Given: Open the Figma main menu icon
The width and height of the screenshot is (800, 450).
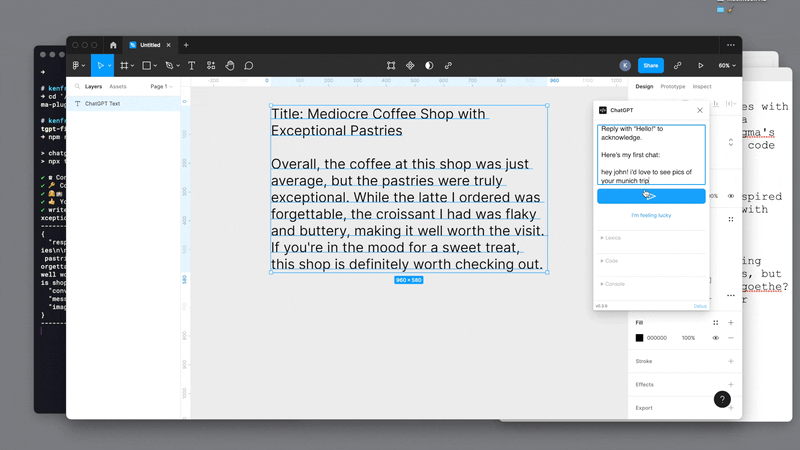Looking at the screenshot, I should coord(76,65).
